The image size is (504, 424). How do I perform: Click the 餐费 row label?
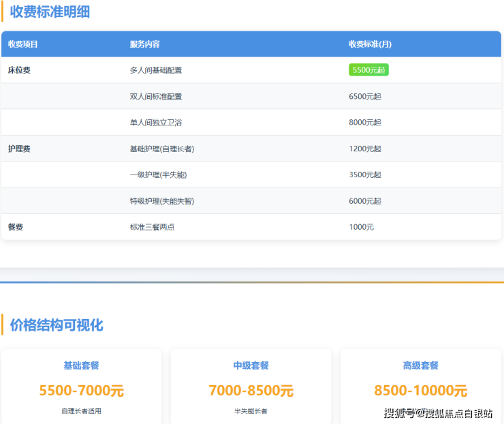tap(16, 227)
